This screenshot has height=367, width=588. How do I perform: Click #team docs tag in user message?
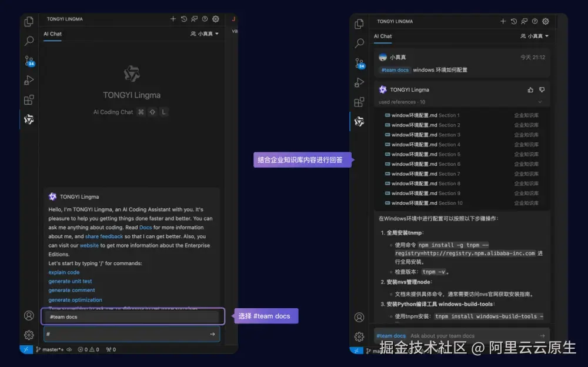pos(395,70)
